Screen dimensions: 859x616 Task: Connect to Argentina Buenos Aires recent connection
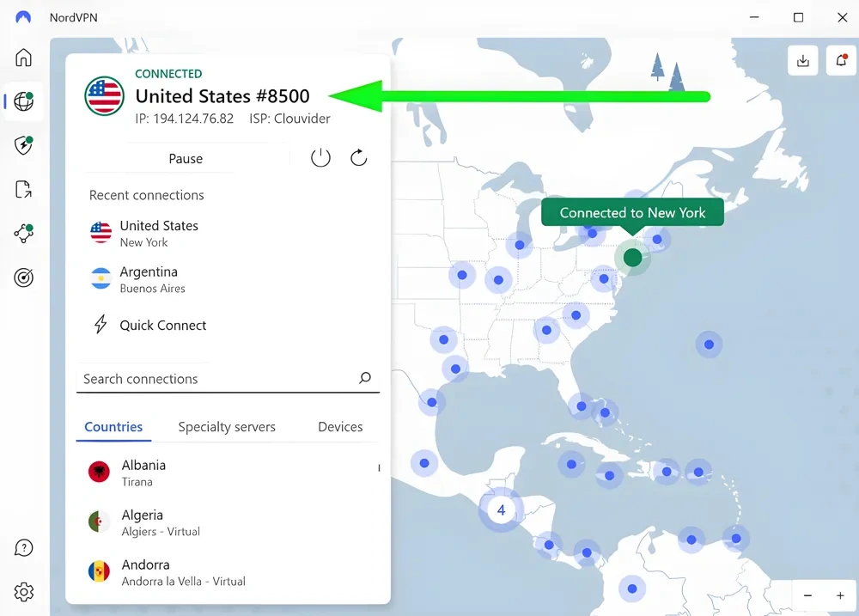click(228, 279)
